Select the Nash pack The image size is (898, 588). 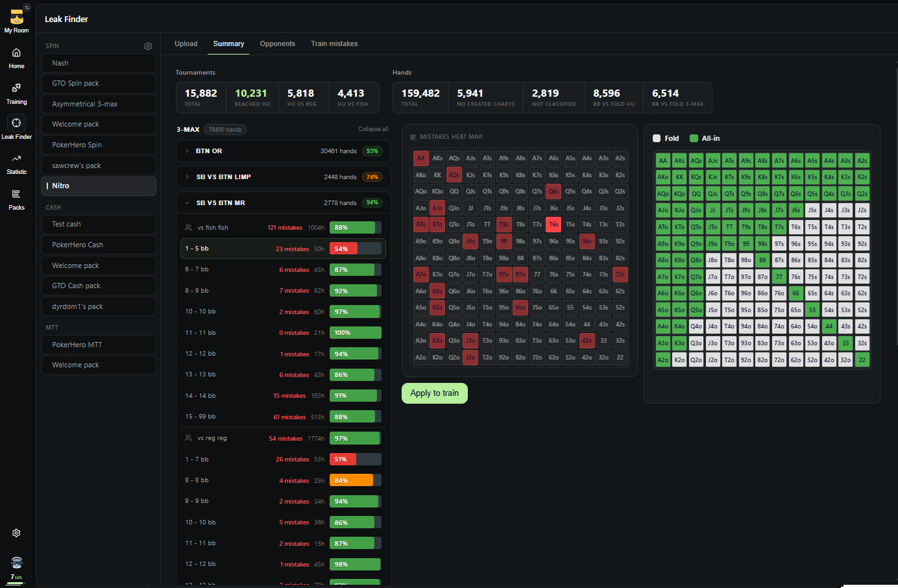(x=99, y=63)
